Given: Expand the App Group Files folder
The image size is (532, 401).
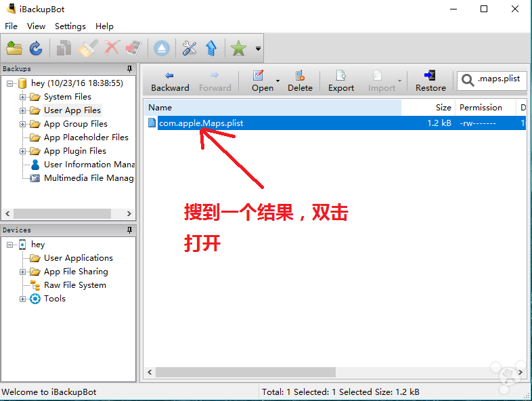Looking at the screenshot, I should (22, 124).
